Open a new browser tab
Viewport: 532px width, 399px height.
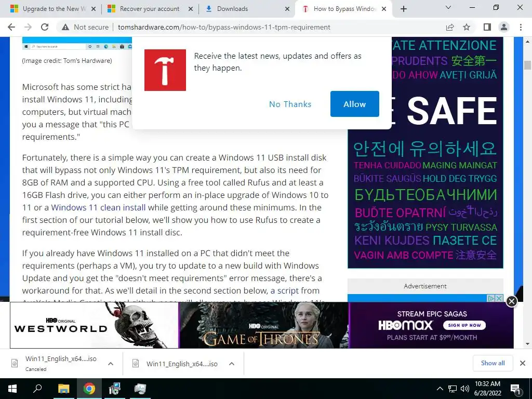[x=403, y=9]
